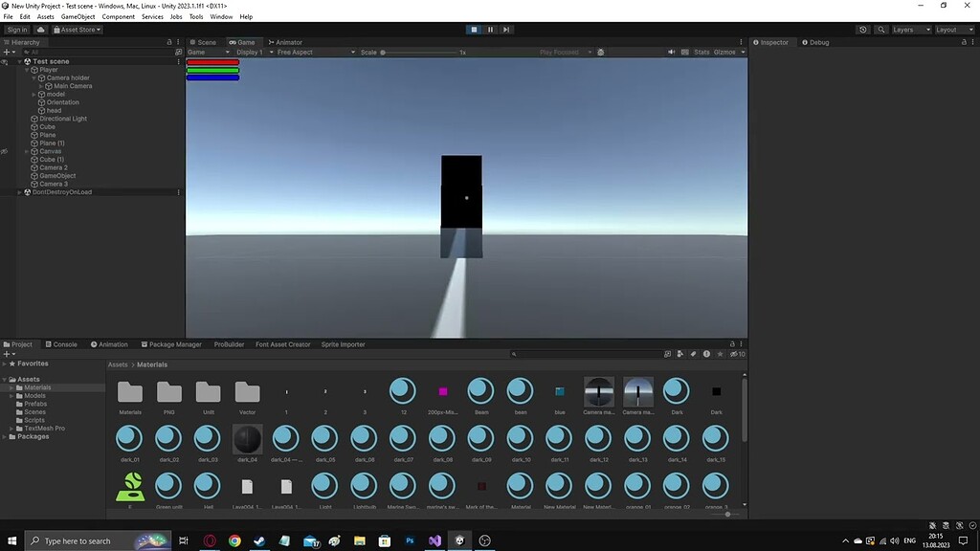This screenshot has height=551, width=980.
Task: Click the Gizmos button in Game view
Action: [724, 53]
